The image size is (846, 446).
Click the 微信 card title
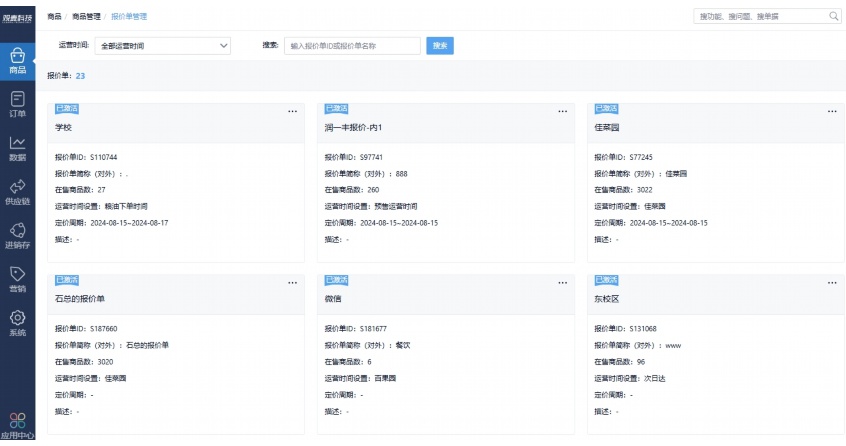(333, 299)
